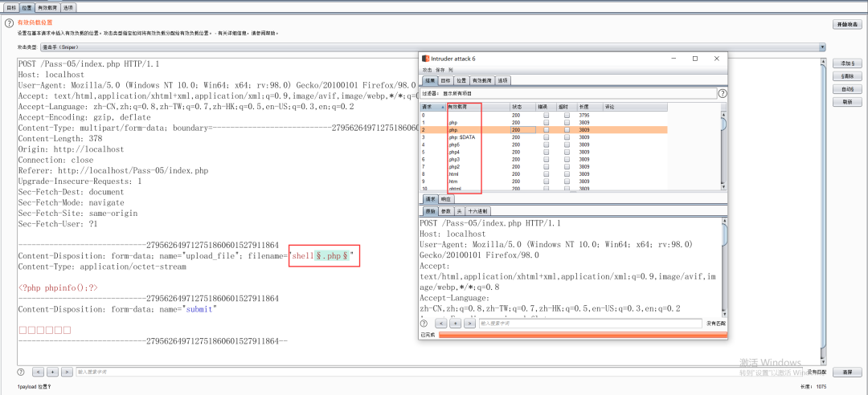The width and height of the screenshot is (868, 395).
Task: Open the 保存 menu in the attack window
Action: click(x=440, y=71)
